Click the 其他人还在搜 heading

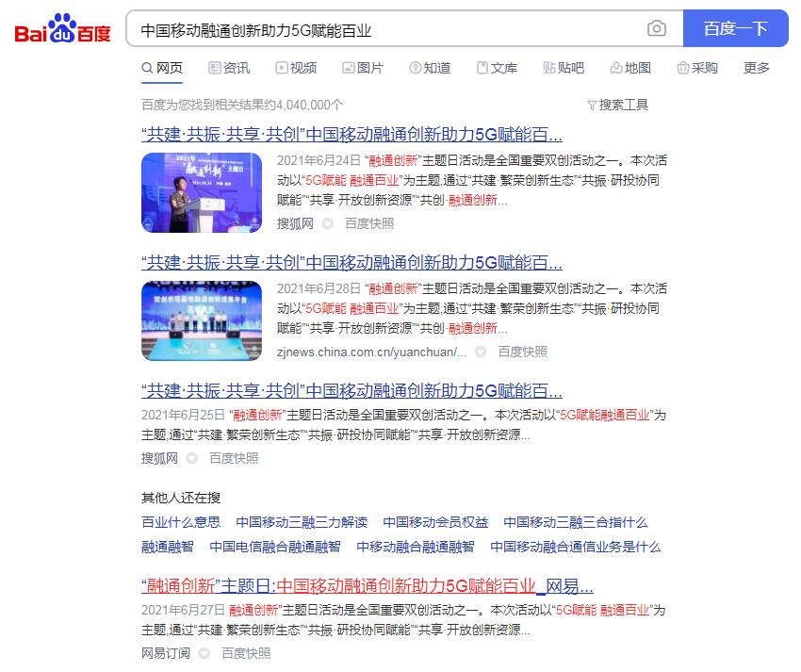point(181,498)
